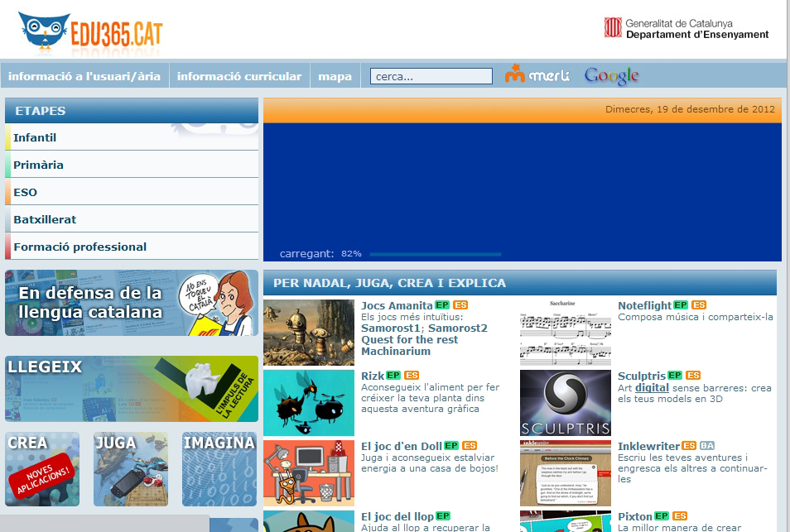Click the EP badge next to El joc d'en Doll

click(x=451, y=446)
